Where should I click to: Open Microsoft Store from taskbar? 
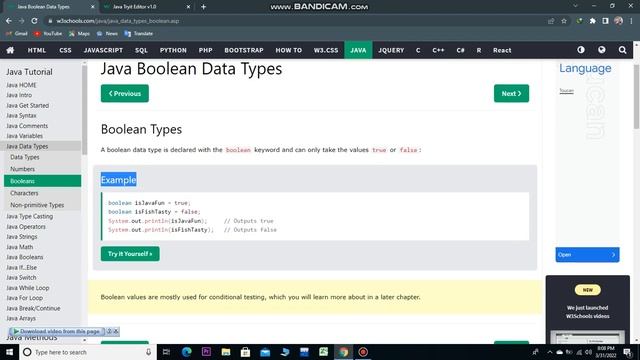click(245, 352)
